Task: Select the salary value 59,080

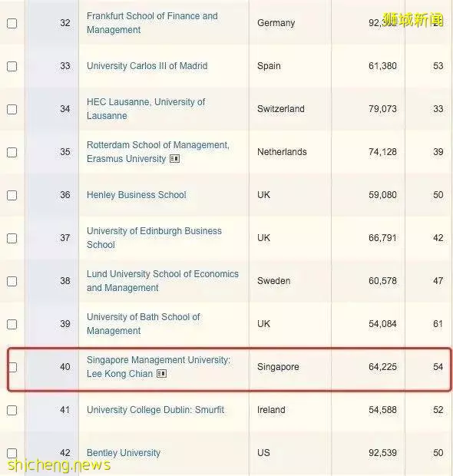Action: [x=382, y=195]
